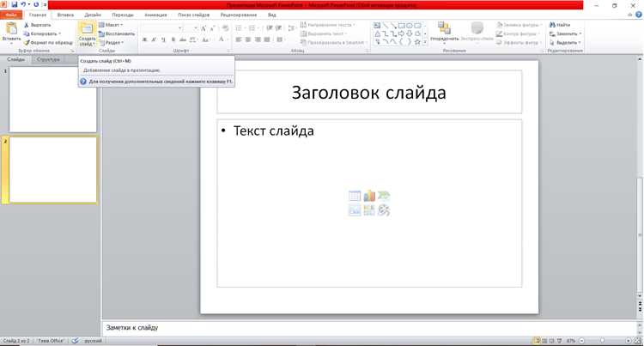Decrease list indent level
644x346 pixels.
tap(270, 28)
